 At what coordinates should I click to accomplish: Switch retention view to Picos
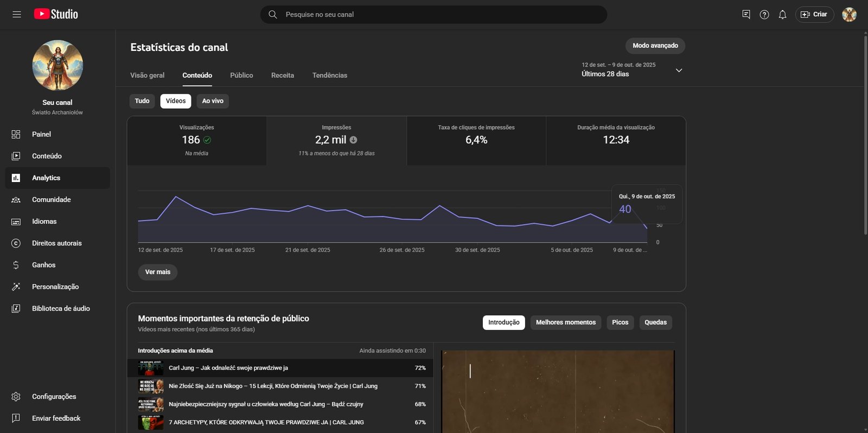pyautogui.click(x=620, y=322)
